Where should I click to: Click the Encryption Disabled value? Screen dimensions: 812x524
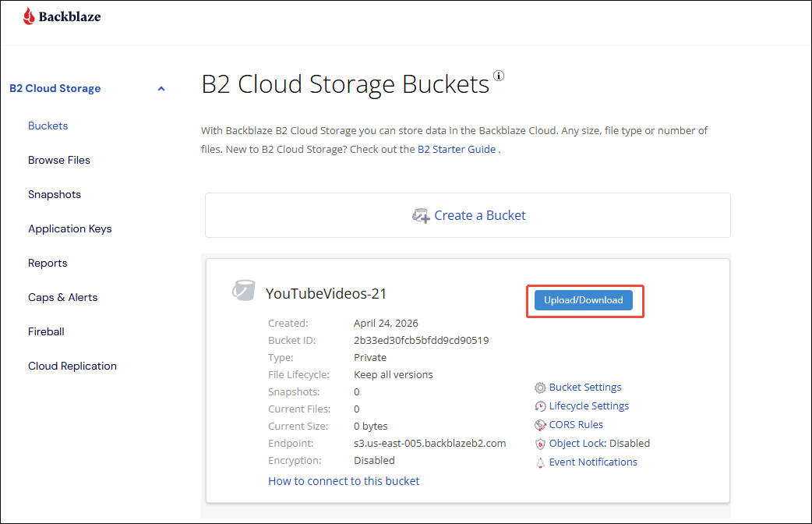tap(374, 460)
